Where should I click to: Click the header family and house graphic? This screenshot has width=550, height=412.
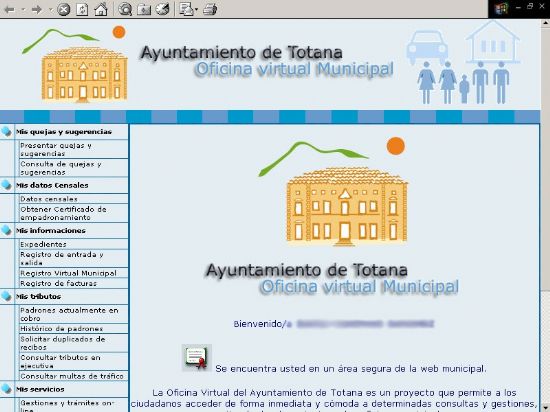(x=464, y=62)
